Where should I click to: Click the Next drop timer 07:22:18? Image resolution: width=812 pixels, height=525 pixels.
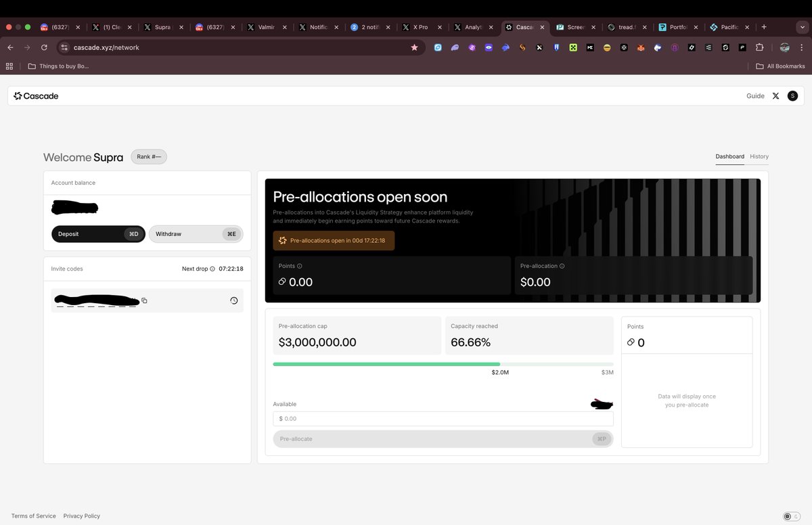click(231, 269)
